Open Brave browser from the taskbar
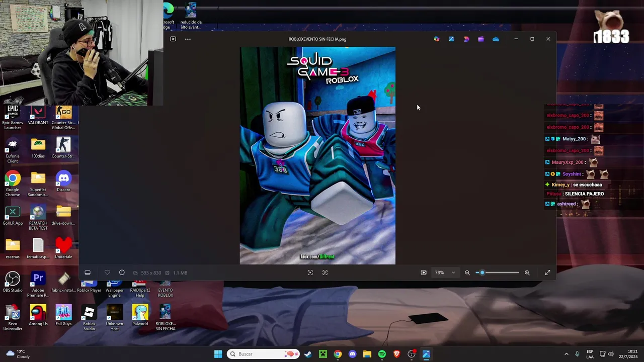The height and width of the screenshot is (362, 644). [396, 354]
